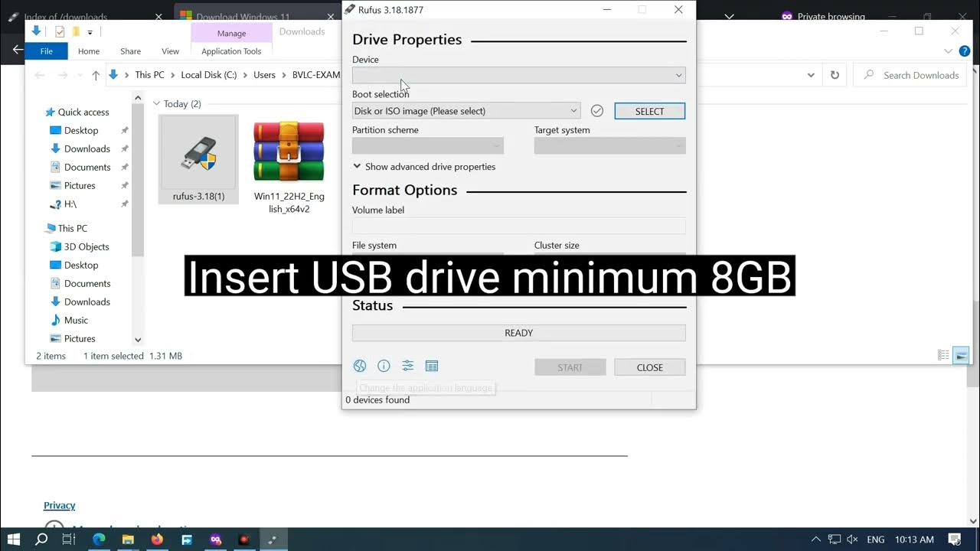Click the SELECT button in Rufus
Screen dimensions: 980x551
click(649, 111)
